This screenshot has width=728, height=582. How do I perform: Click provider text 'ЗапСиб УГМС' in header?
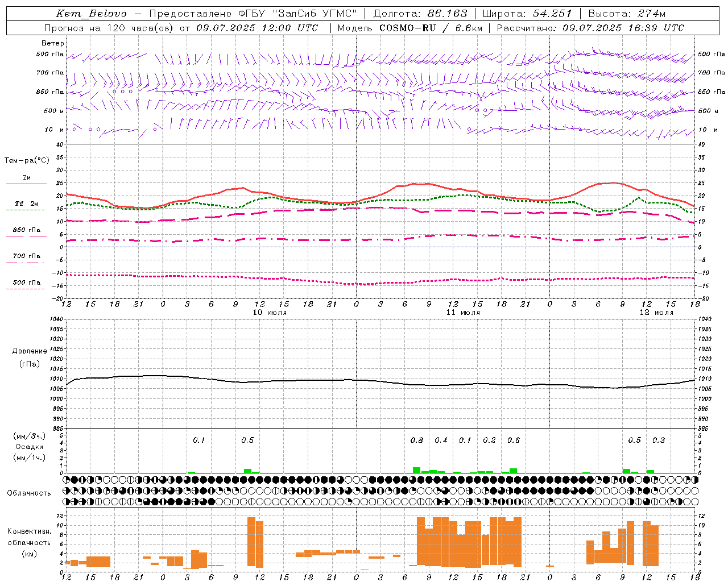pos(315,14)
